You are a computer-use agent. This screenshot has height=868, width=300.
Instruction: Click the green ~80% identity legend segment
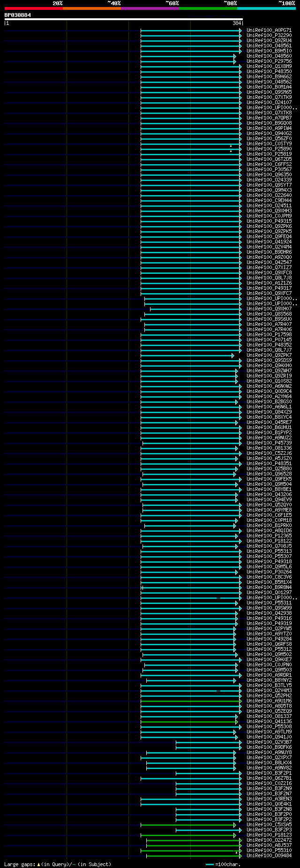click(x=208, y=8)
